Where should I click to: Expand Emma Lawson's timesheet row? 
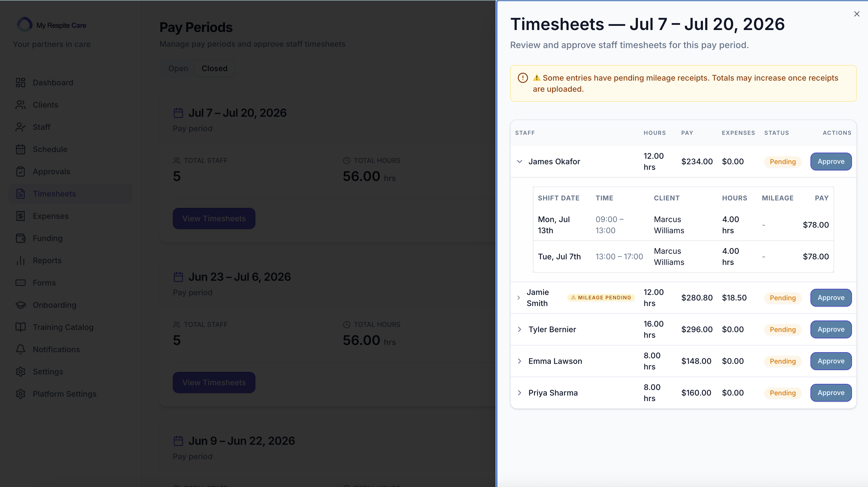click(x=519, y=361)
